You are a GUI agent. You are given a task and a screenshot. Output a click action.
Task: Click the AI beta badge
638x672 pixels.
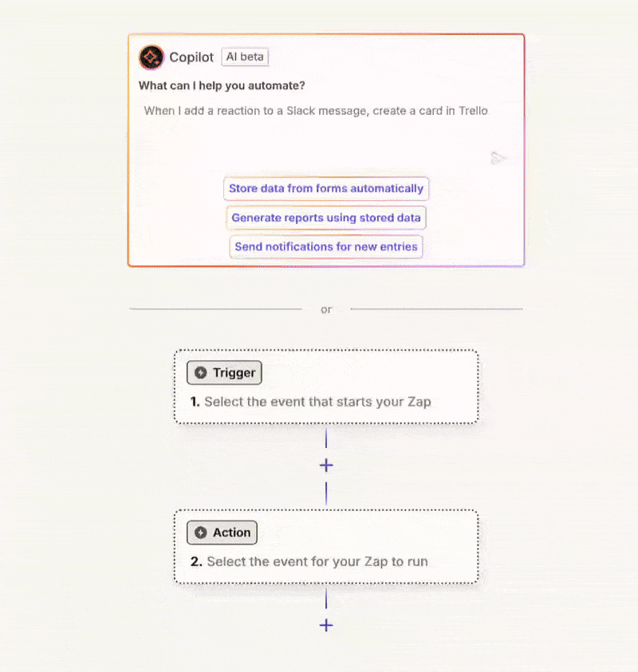click(245, 57)
